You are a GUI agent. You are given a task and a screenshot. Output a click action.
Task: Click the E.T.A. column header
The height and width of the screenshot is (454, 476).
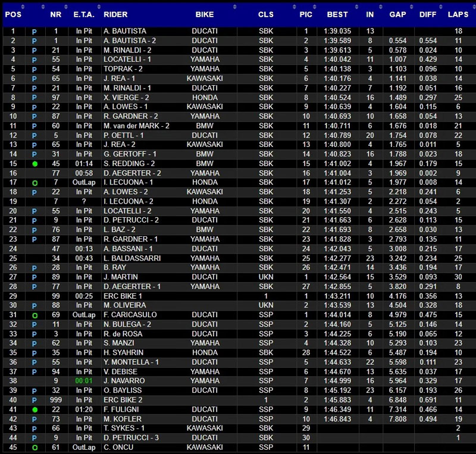(x=84, y=14)
